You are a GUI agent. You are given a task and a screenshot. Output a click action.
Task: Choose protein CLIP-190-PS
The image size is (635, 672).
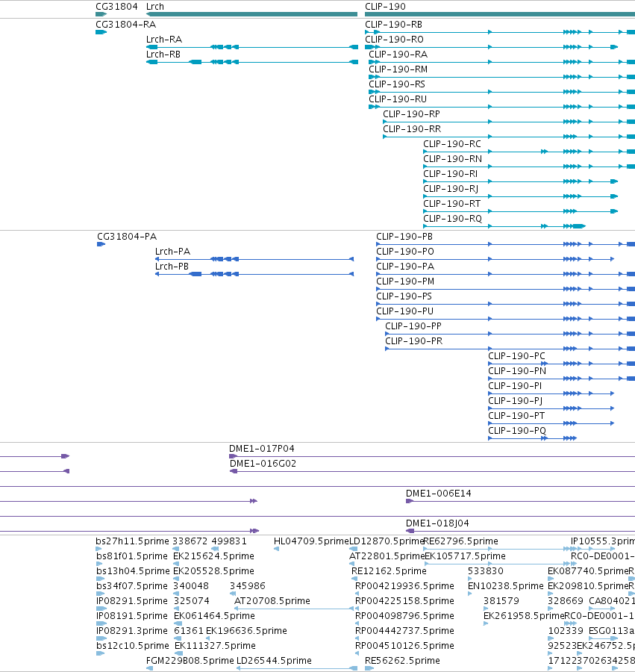point(404,296)
